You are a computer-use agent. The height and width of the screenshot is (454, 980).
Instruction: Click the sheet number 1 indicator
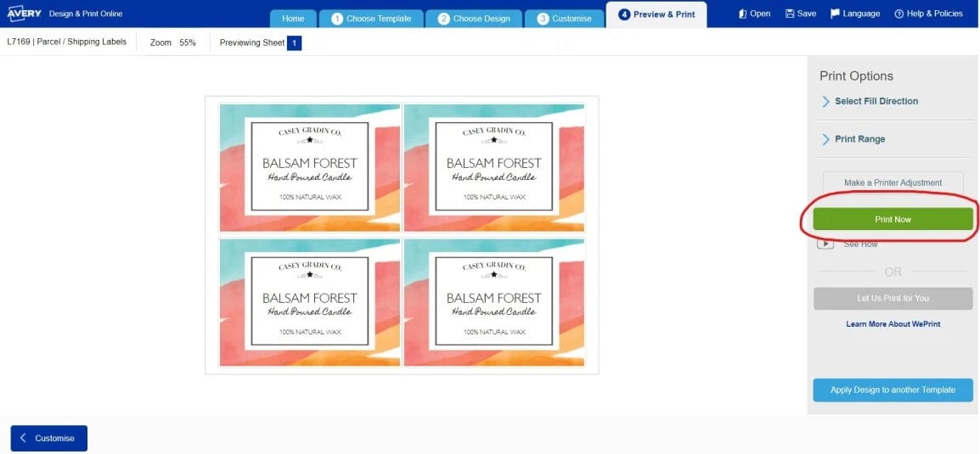295,43
